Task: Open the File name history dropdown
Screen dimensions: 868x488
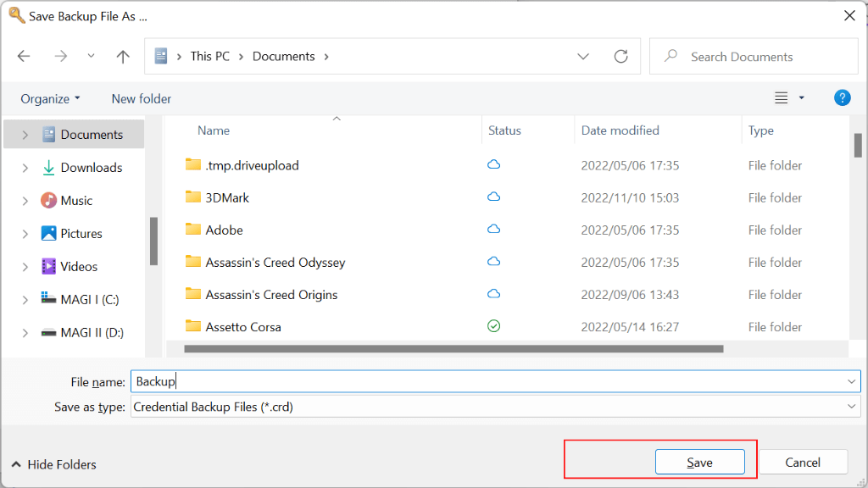Action: point(852,382)
